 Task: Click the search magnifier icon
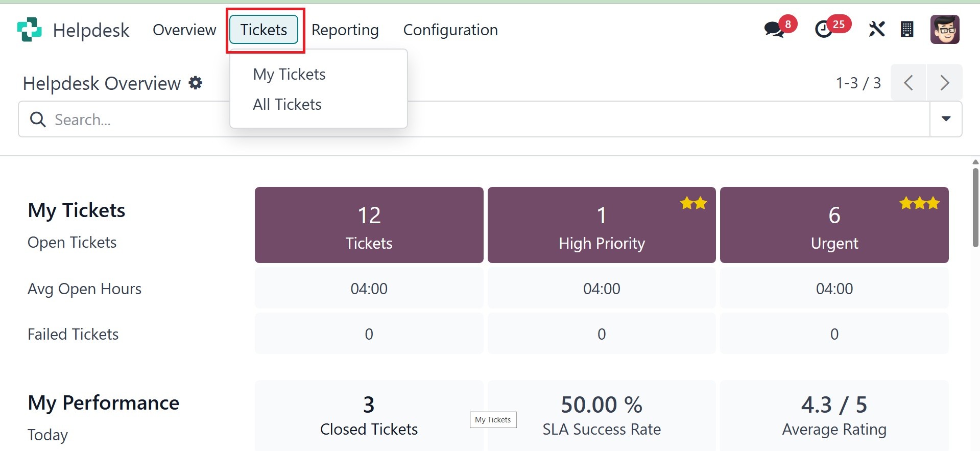pyautogui.click(x=38, y=120)
